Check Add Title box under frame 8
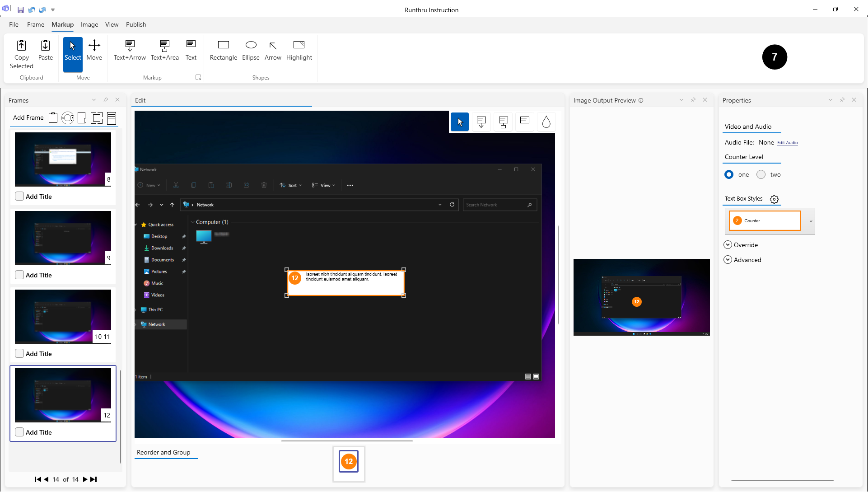 coord(19,196)
